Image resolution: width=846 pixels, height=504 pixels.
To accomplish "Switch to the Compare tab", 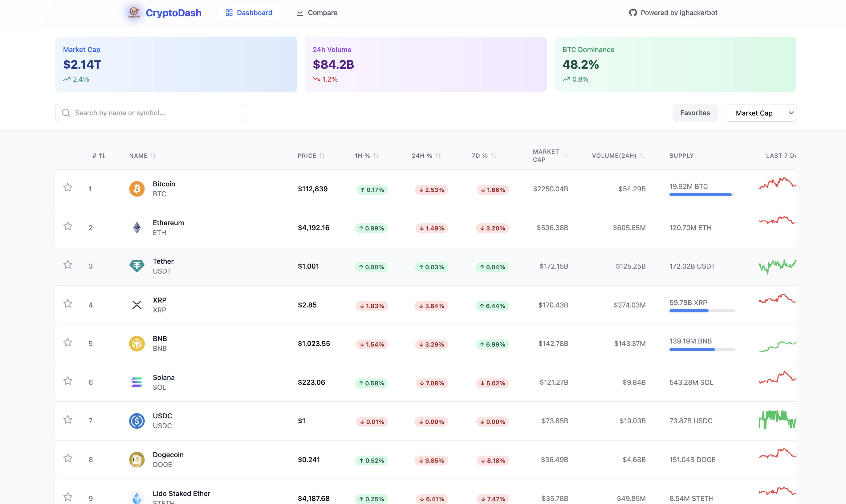I will point(317,13).
